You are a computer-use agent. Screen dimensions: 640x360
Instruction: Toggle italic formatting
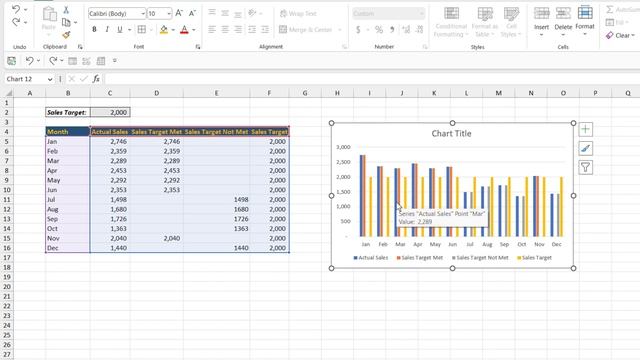(107, 29)
